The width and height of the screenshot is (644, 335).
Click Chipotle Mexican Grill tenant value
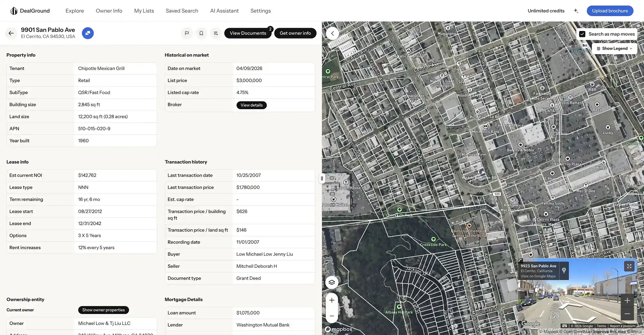(x=101, y=68)
